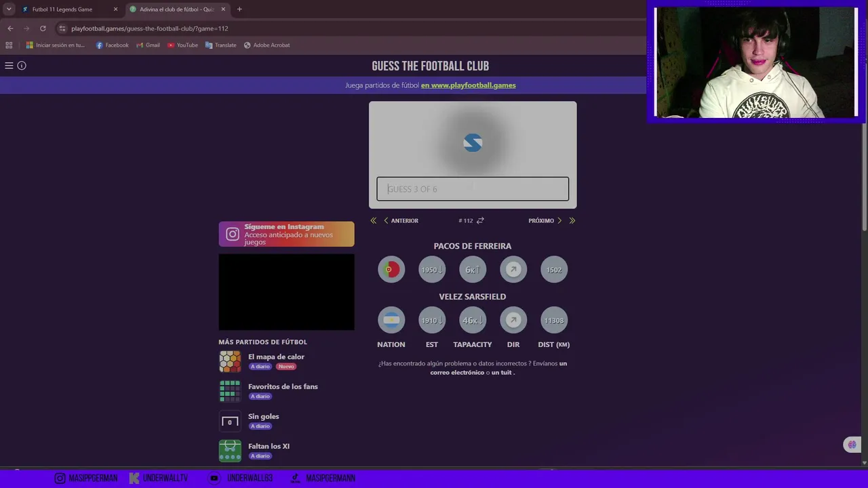This screenshot has height=488, width=868.
Task: Open the game info icon
Action: (x=22, y=66)
